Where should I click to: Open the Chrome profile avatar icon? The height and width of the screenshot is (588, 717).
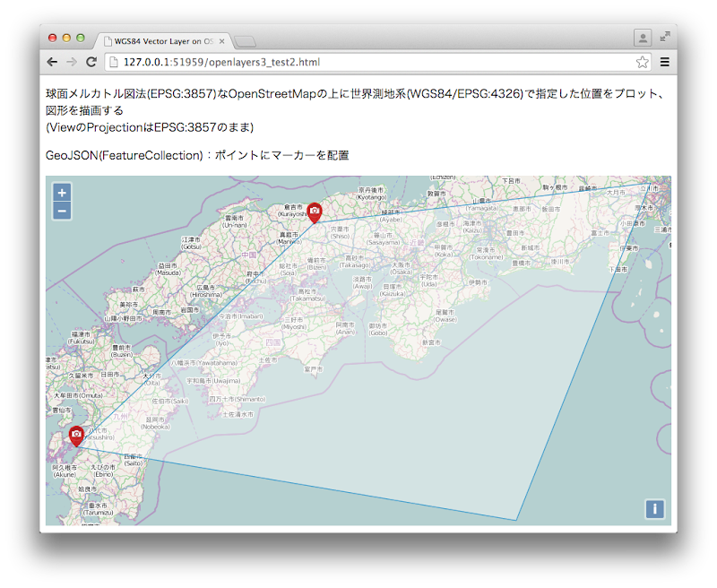click(x=644, y=39)
